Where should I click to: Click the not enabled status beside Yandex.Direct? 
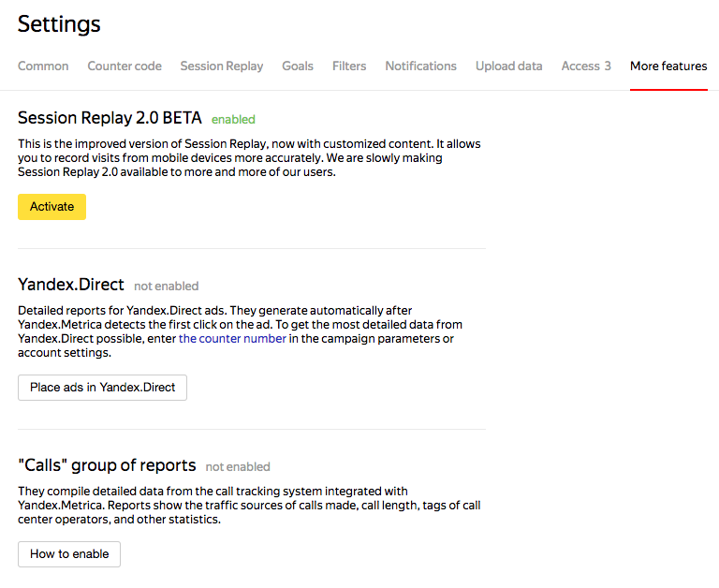click(166, 286)
